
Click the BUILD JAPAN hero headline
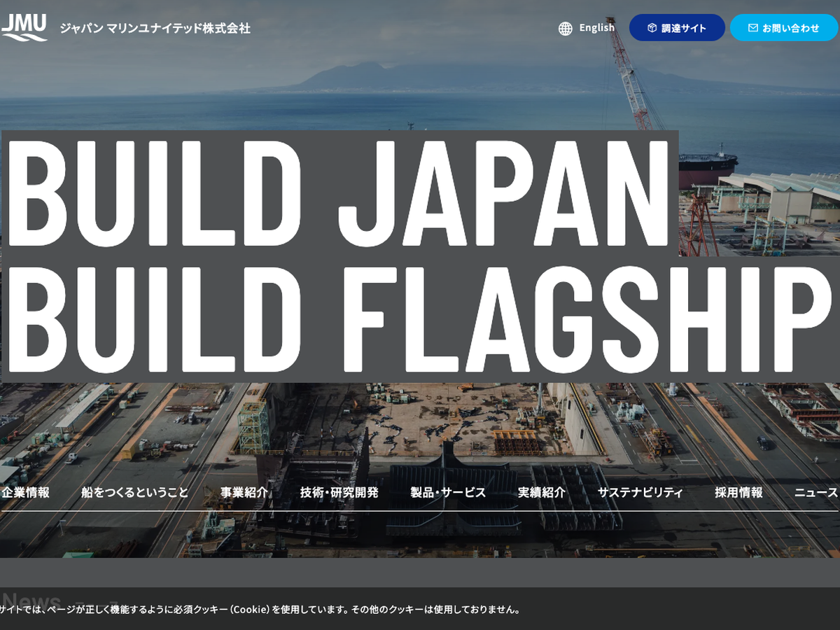[339, 194]
